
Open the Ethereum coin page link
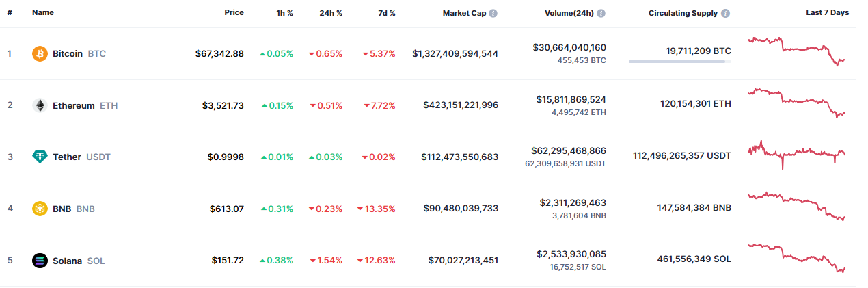click(x=74, y=105)
